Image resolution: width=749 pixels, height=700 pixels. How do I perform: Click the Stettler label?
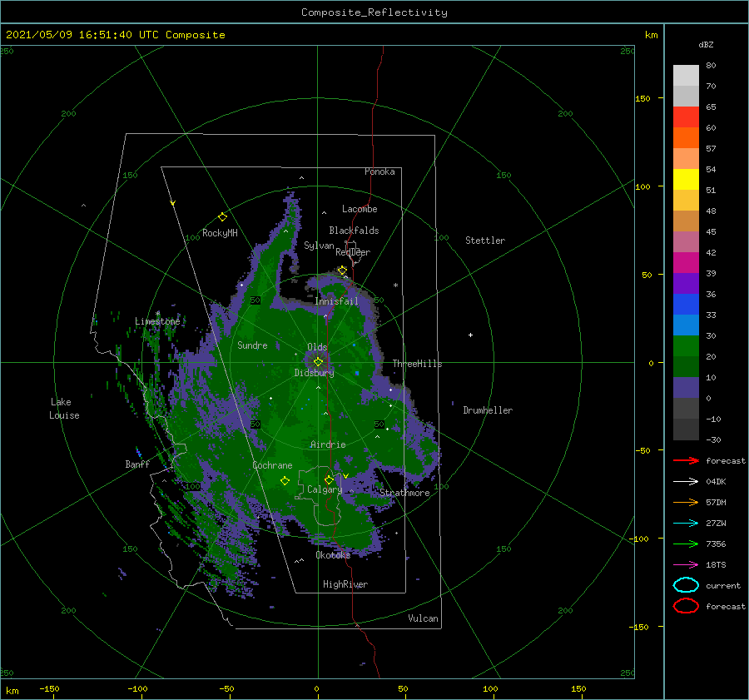(485, 241)
